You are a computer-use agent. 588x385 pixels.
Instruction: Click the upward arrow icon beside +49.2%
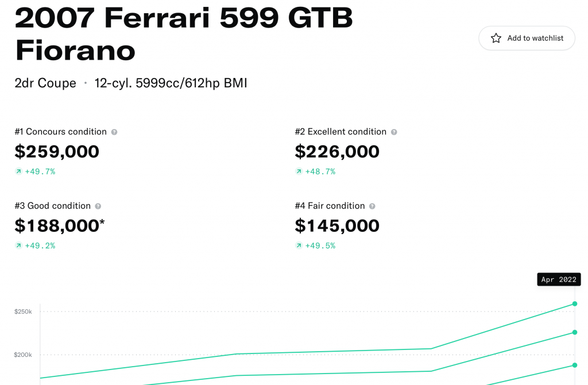click(18, 246)
